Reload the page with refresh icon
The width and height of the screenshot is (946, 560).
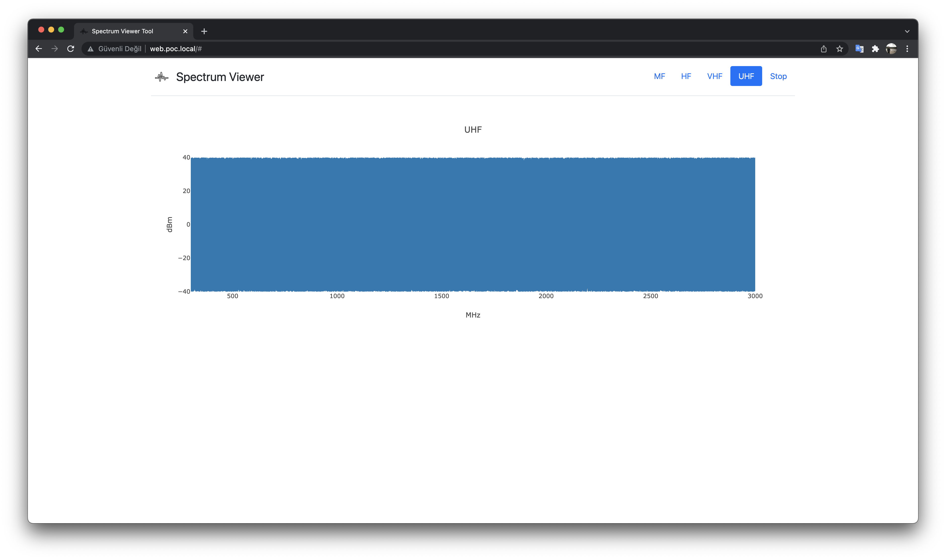(71, 49)
